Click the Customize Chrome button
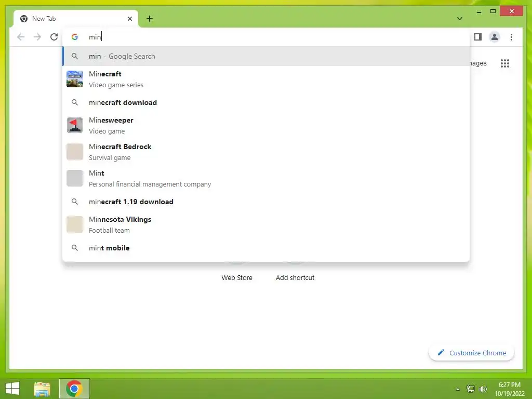532x399 pixels. point(472,353)
